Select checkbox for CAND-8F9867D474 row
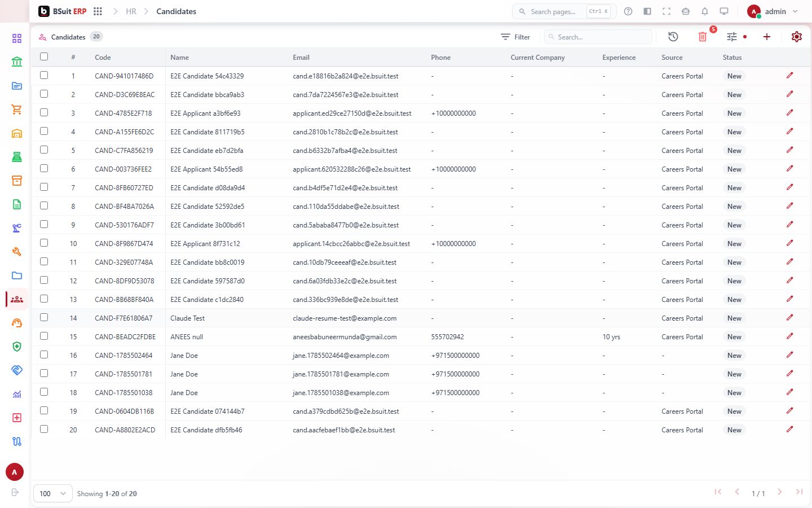The height and width of the screenshot is (508, 812). point(44,243)
